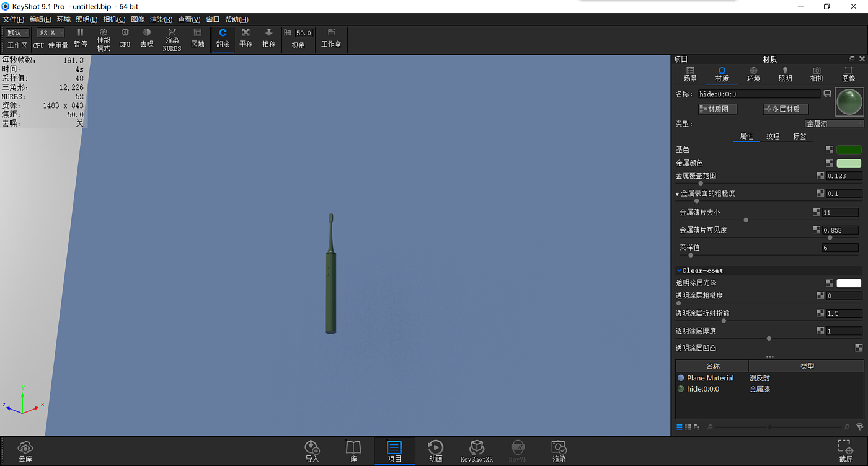The image size is (868, 466).
Task: Collapse the Clear-coat section
Action: (x=679, y=271)
